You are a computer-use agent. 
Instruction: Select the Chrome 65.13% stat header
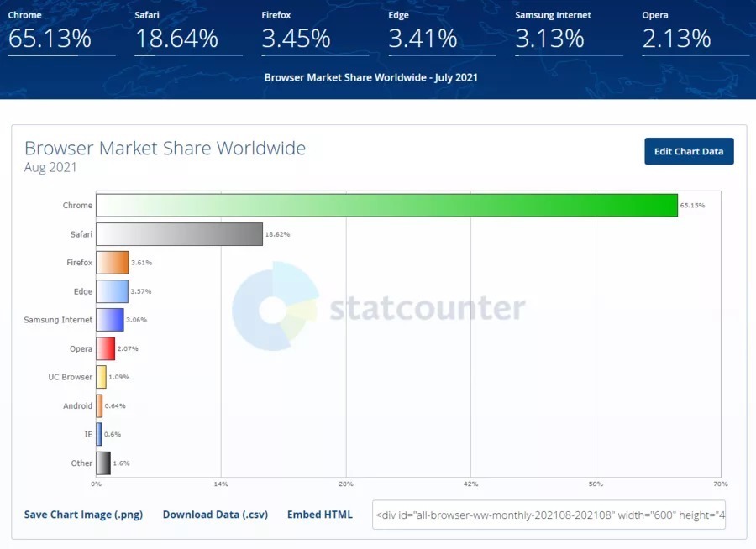click(x=61, y=32)
